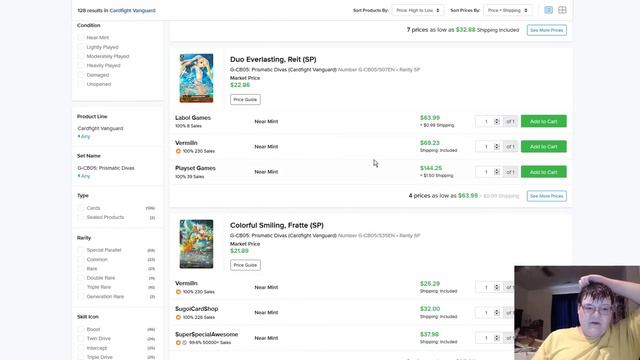Open SuperSpecialAwesome seller page

(207, 334)
